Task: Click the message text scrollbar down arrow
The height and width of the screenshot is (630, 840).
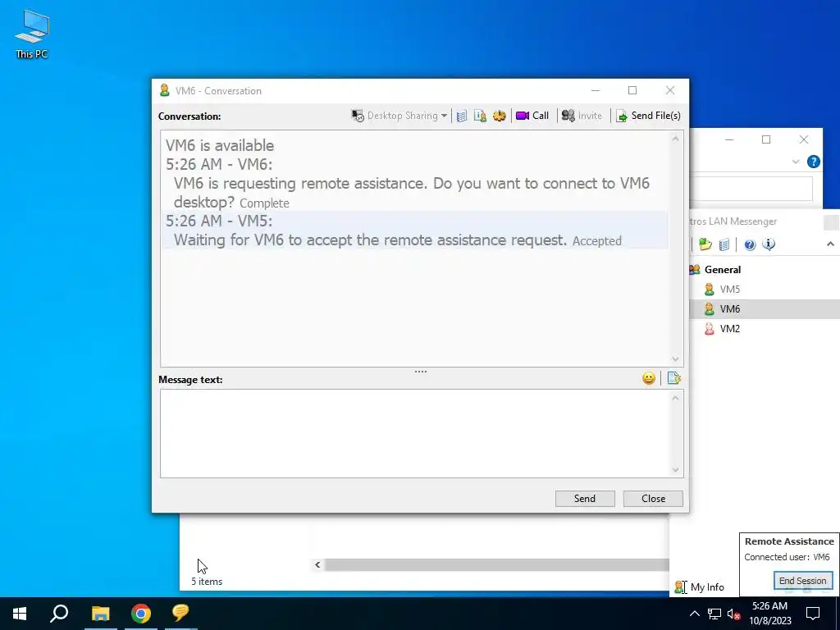Action: pyautogui.click(x=675, y=470)
